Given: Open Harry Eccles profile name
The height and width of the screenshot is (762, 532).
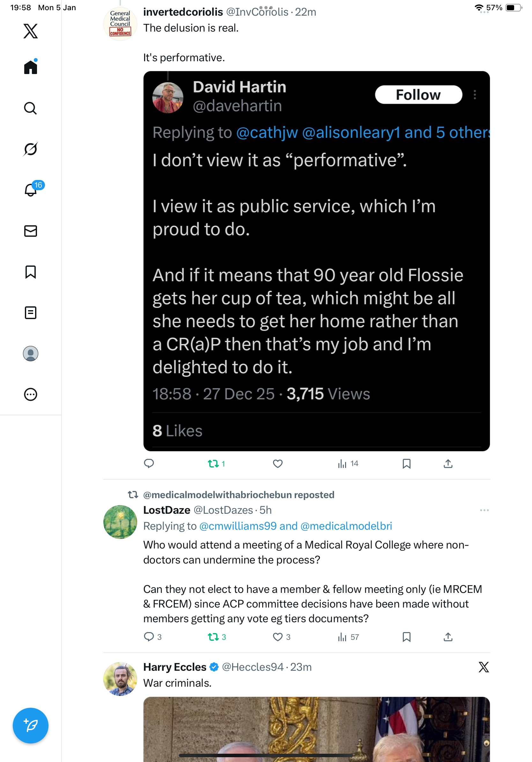Looking at the screenshot, I should (175, 667).
